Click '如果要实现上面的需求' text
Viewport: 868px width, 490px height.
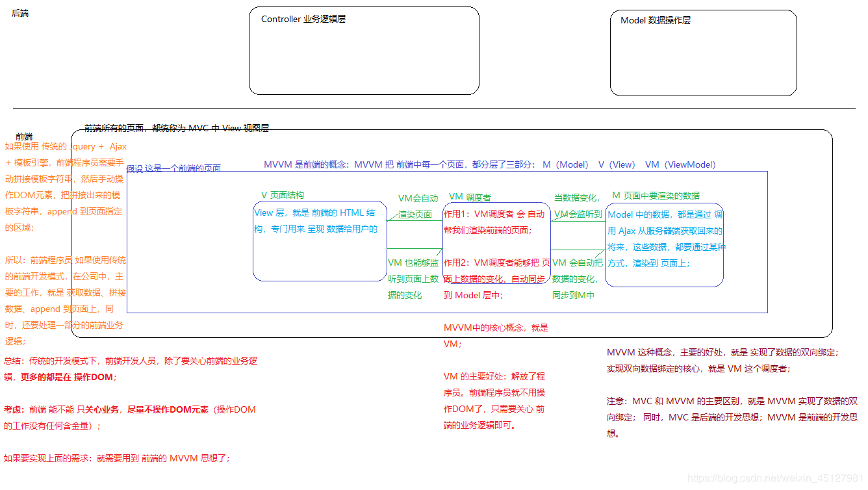(x=117, y=458)
